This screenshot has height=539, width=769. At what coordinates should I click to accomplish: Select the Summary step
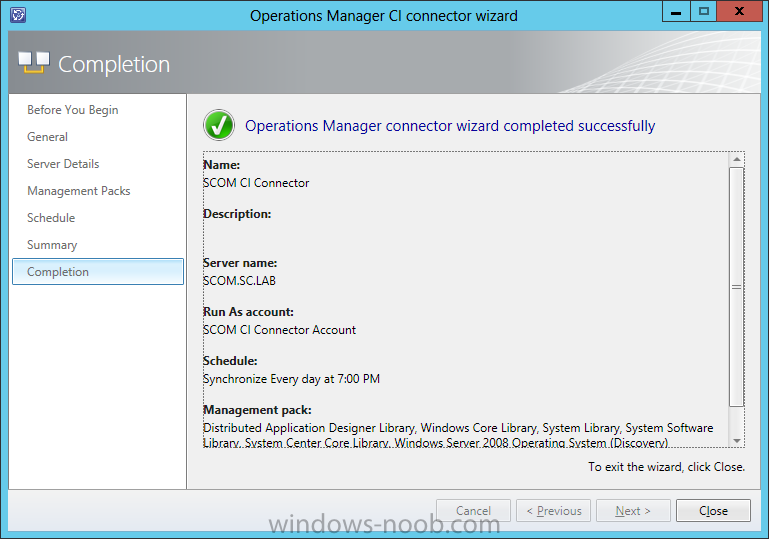(x=52, y=245)
